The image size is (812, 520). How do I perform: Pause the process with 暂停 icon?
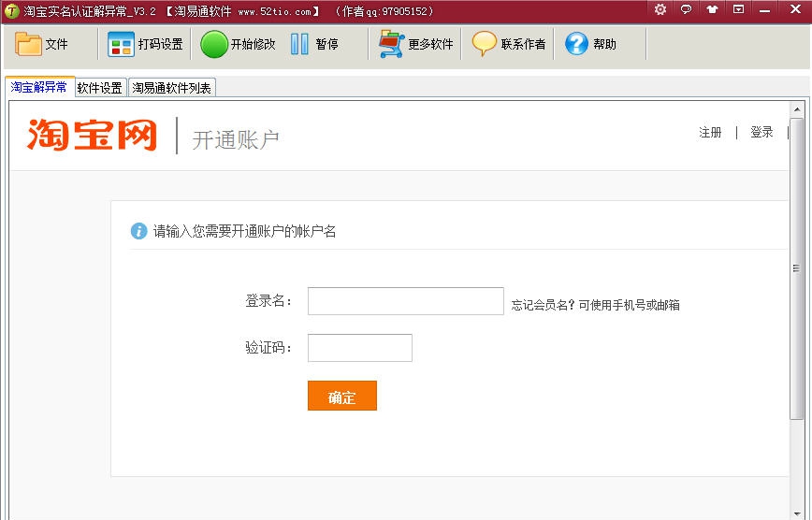click(x=299, y=44)
